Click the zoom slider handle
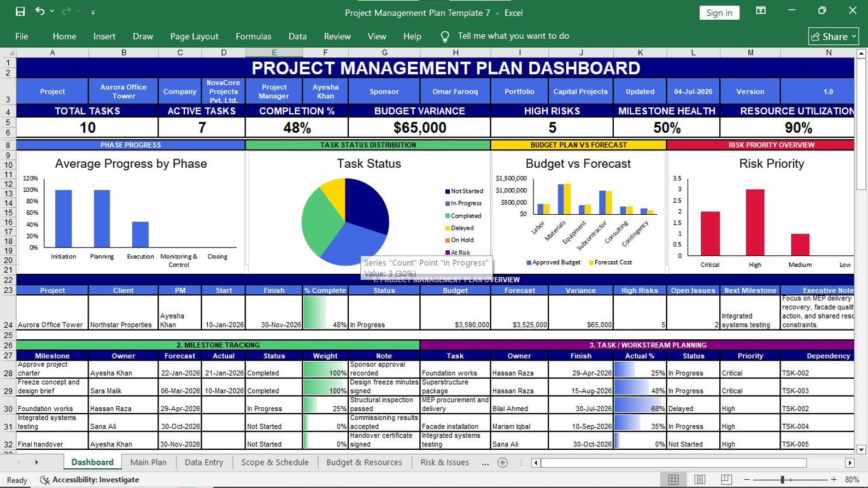The image size is (868, 488). [783, 480]
